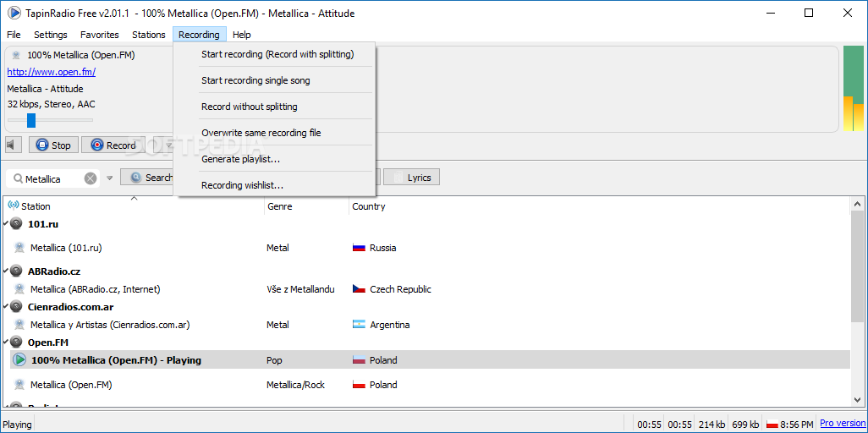Click the Stop button
The image size is (868, 433).
point(53,145)
